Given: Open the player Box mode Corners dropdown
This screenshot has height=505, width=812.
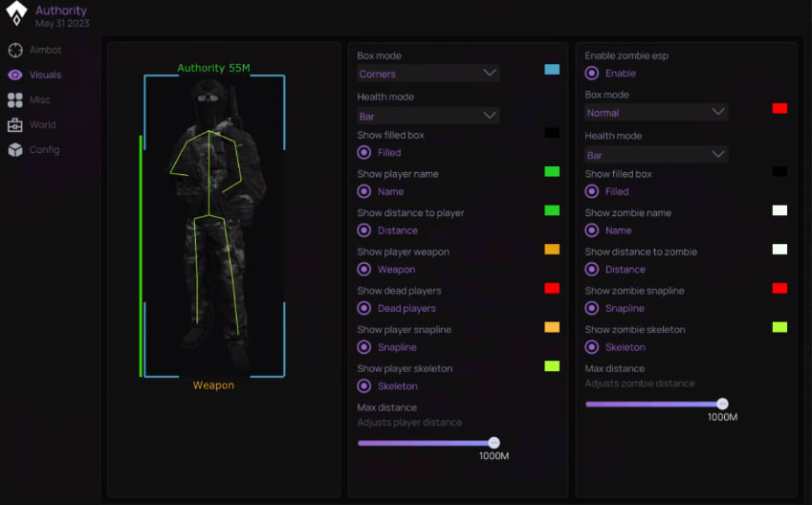Looking at the screenshot, I should [428, 74].
